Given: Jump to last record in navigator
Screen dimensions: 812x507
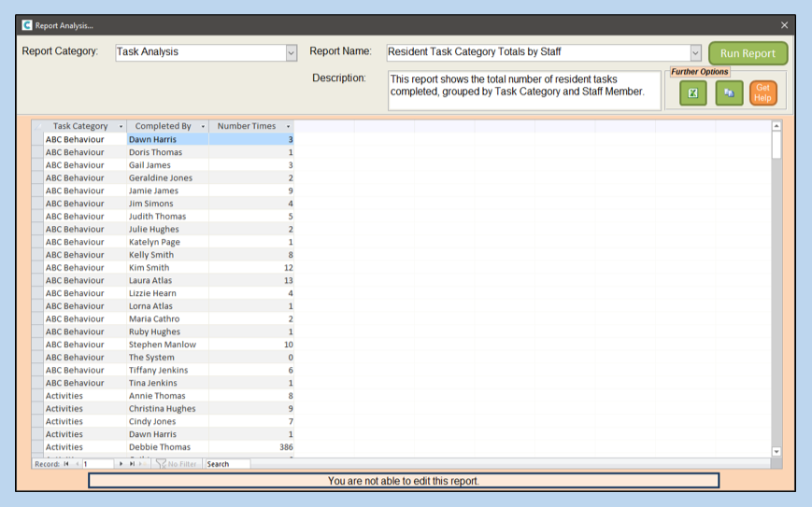Looking at the screenshot, I should click(132, 464).
